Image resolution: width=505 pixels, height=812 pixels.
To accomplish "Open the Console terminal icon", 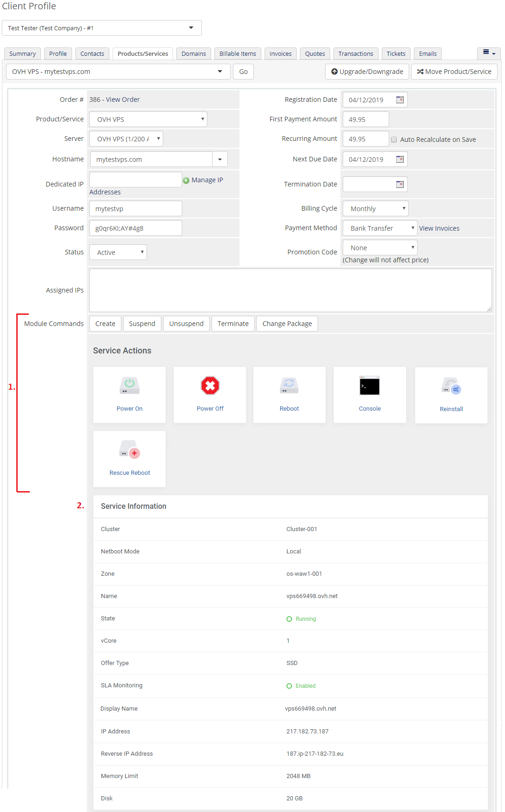I will point(370,386).
